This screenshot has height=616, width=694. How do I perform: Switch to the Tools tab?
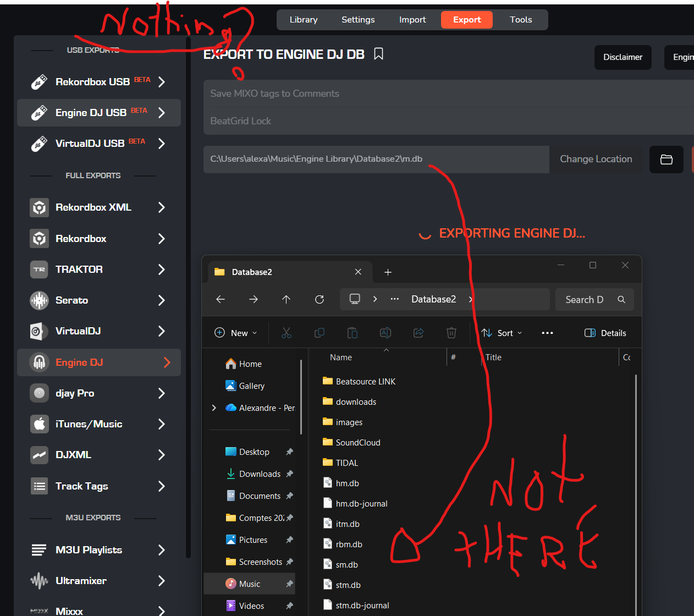pyautogui.click(x=521, y=20)
